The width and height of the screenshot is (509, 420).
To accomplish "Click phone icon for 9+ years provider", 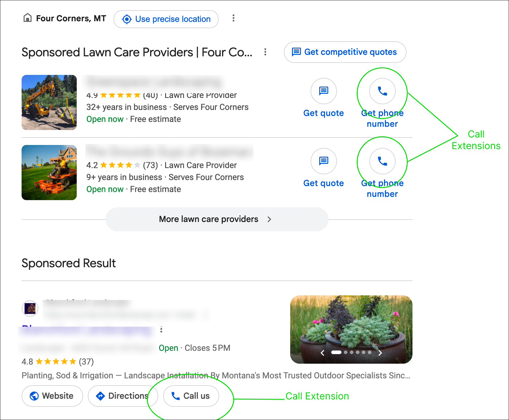I will [x=382, y=161].
